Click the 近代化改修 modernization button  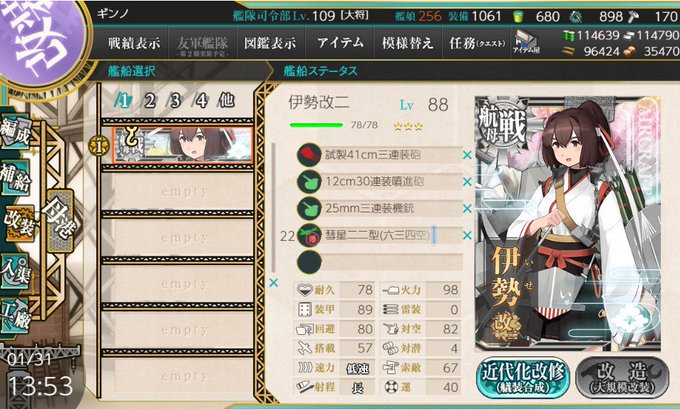click(523, 376)
